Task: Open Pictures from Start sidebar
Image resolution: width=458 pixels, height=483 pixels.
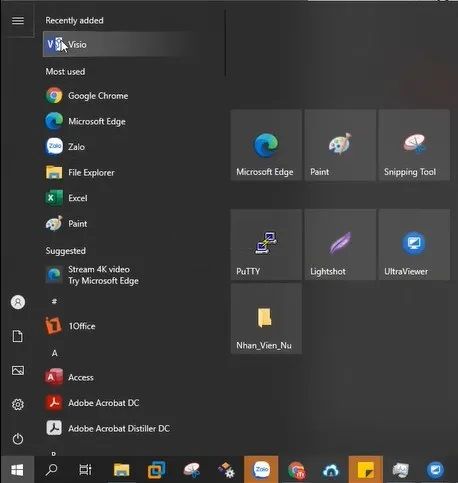Action: tap(18, 370)
